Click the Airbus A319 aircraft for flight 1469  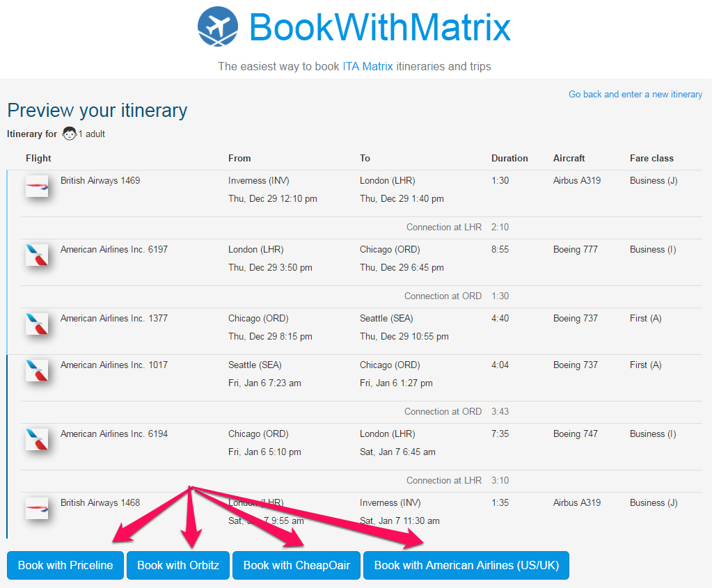tap(577, 180)
